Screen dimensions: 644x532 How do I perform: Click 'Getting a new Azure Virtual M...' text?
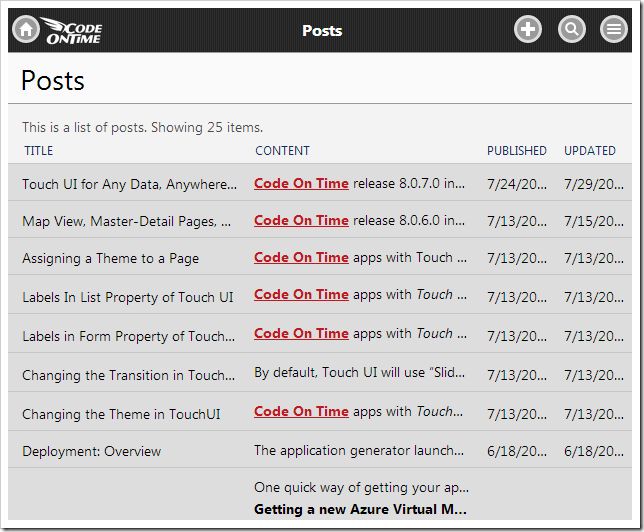pos(360,509)
